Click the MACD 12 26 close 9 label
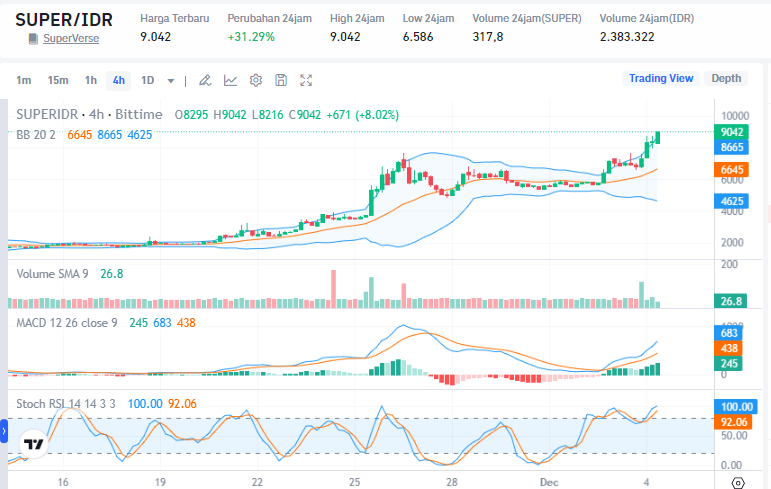Viewport: 771px width, 489px height. pyautogui.click(x=67, y=323)
